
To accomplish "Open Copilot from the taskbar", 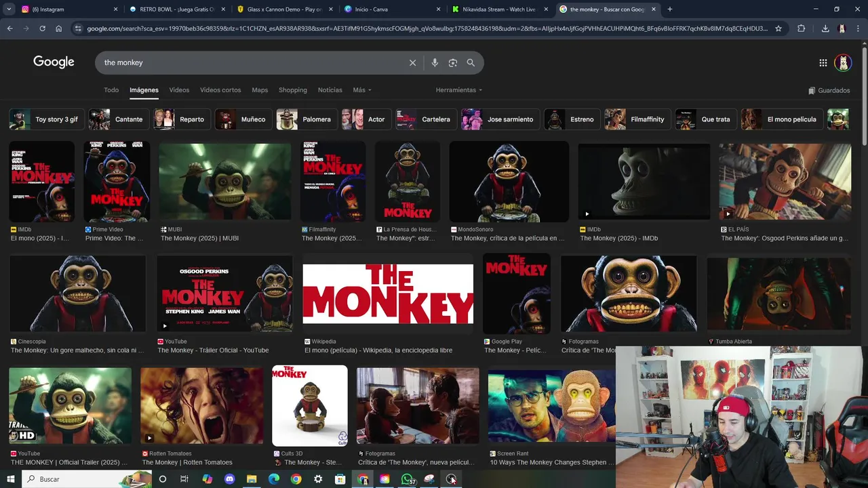I will [x=208, y=479].
